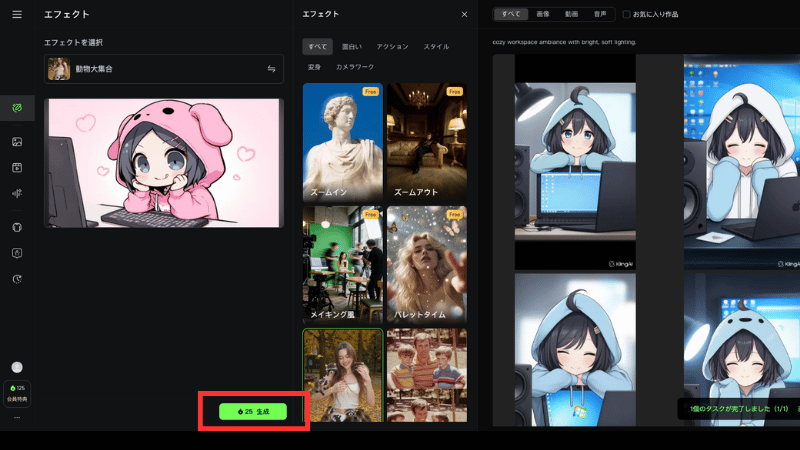
Task: Click the エフェクトを選択 label
Action: click(73, 42)
